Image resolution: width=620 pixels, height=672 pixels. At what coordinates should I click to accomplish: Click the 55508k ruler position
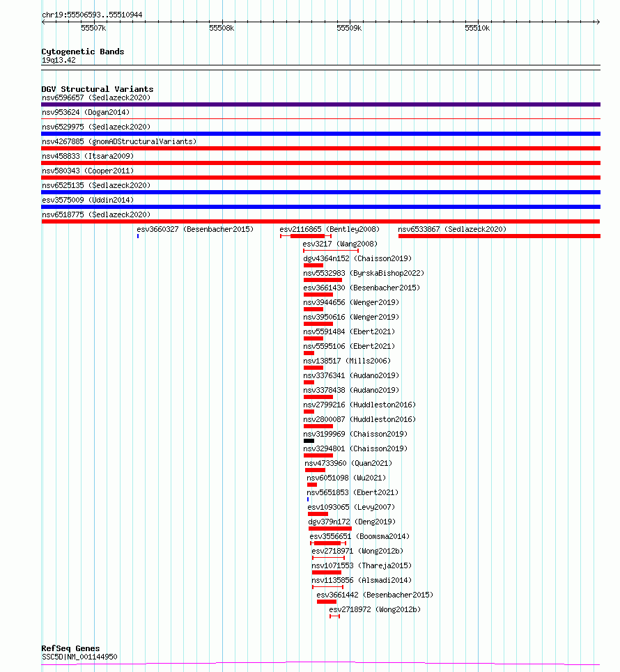pyautogui.click(x=222, y=28)
